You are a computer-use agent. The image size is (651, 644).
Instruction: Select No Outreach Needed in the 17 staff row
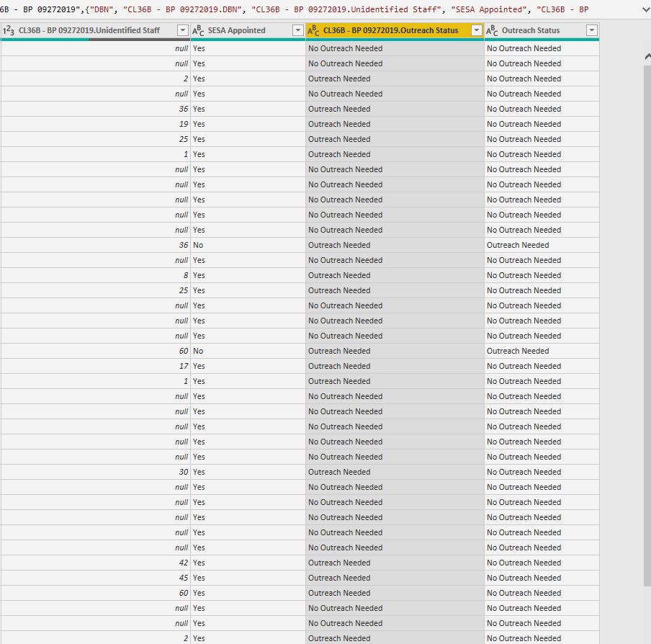point(542,366)
